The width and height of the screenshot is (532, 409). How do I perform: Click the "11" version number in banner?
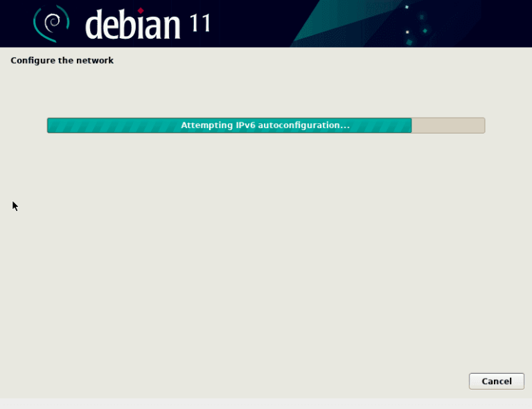199,24
